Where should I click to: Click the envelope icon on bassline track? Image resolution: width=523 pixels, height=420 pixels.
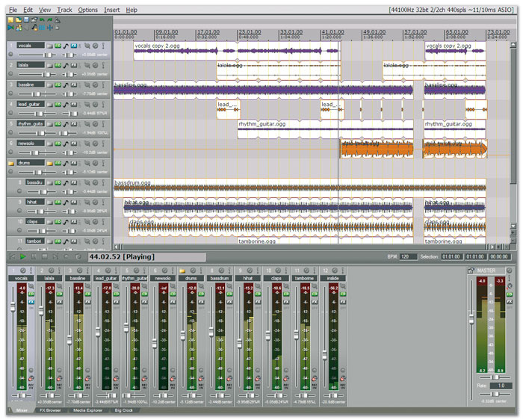pos(66,84)
